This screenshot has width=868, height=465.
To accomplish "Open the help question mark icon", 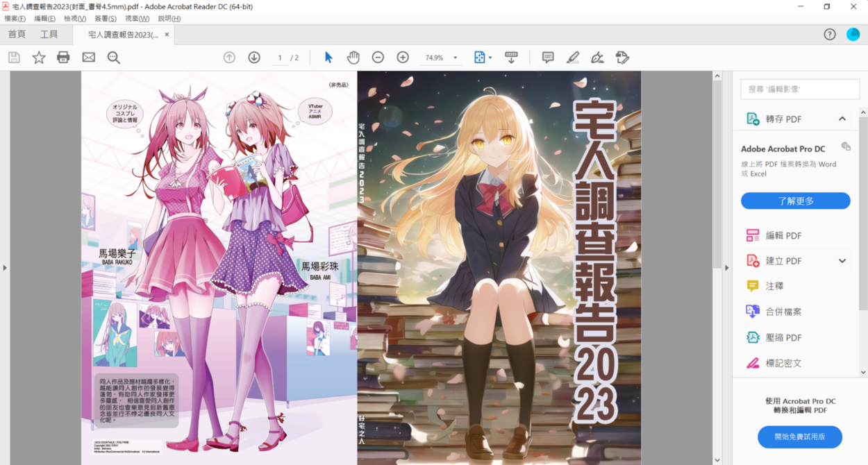I will pos(830,34).
